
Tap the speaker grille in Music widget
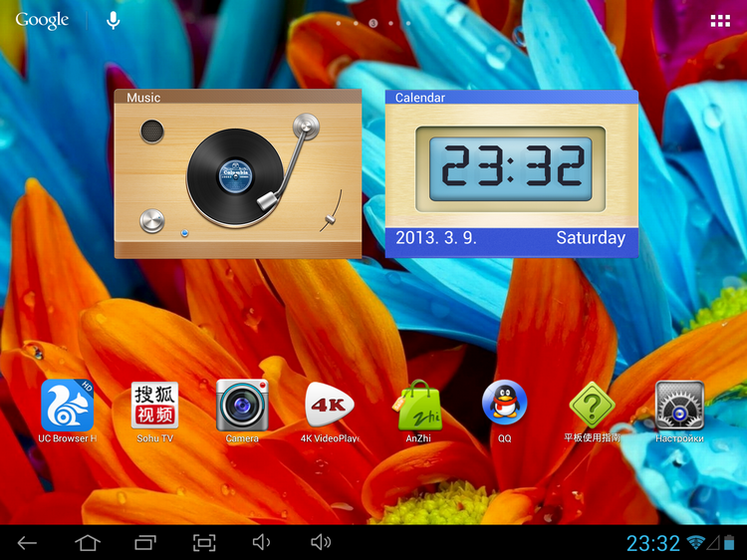pyautogui.click(x=152, y=132)
